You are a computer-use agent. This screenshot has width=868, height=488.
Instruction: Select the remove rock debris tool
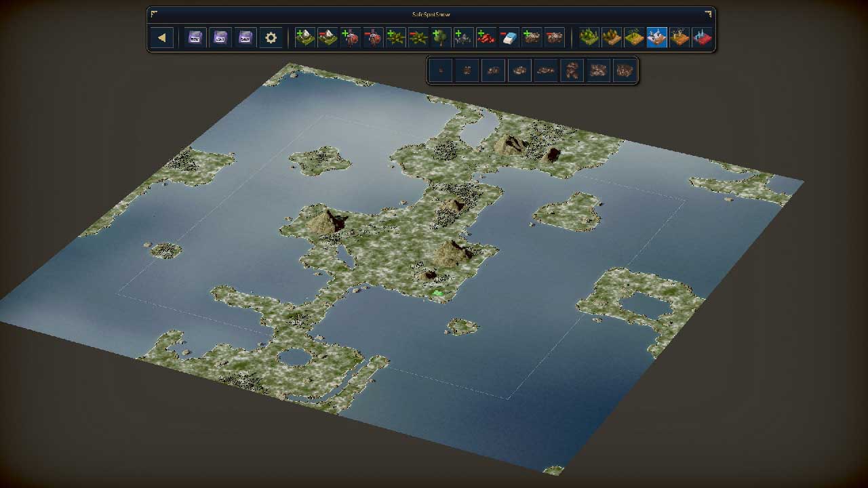[554, 37]
